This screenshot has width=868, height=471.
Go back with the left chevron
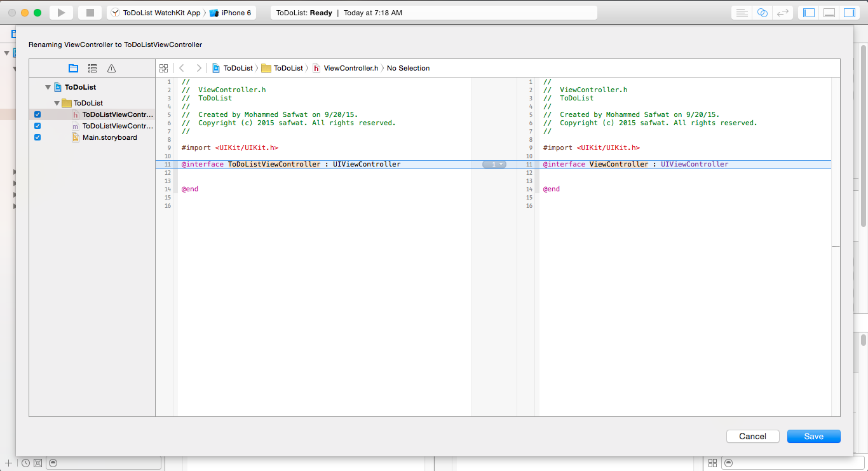pos(182,68)
